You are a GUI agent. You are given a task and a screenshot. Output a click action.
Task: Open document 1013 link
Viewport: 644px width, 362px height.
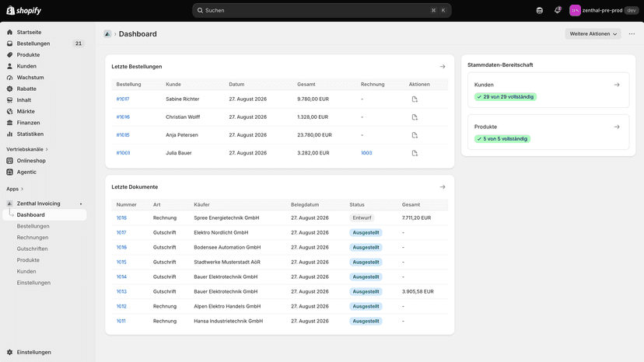click(121, 292)
